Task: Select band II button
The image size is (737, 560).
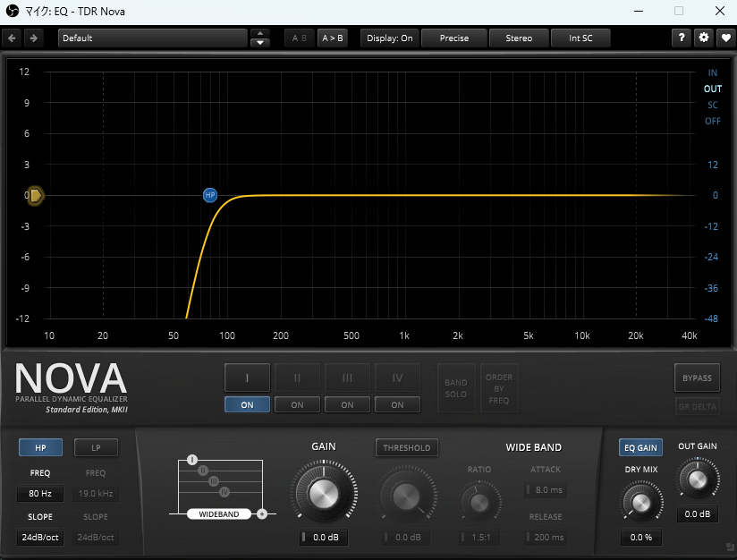Action: click(297, 378)
